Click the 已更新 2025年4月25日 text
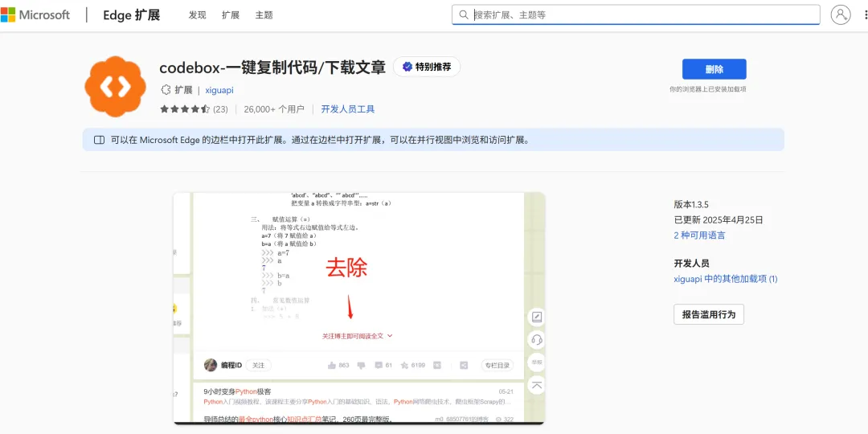 click(x=719, y=219)
